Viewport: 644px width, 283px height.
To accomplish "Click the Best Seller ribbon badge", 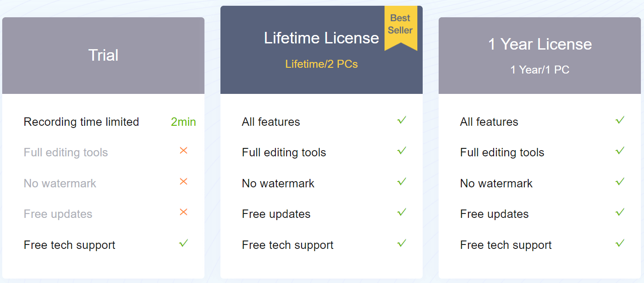I will [401, 28].
